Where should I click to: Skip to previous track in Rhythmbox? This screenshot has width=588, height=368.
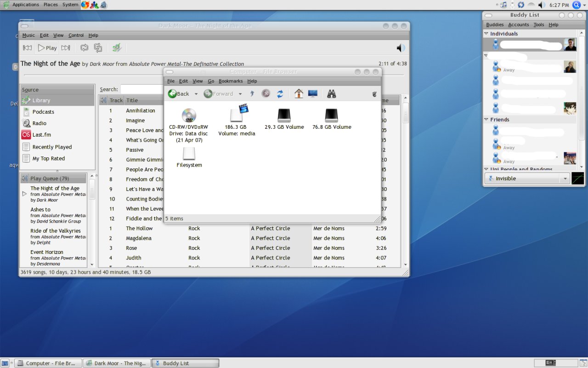coord(27,48)
